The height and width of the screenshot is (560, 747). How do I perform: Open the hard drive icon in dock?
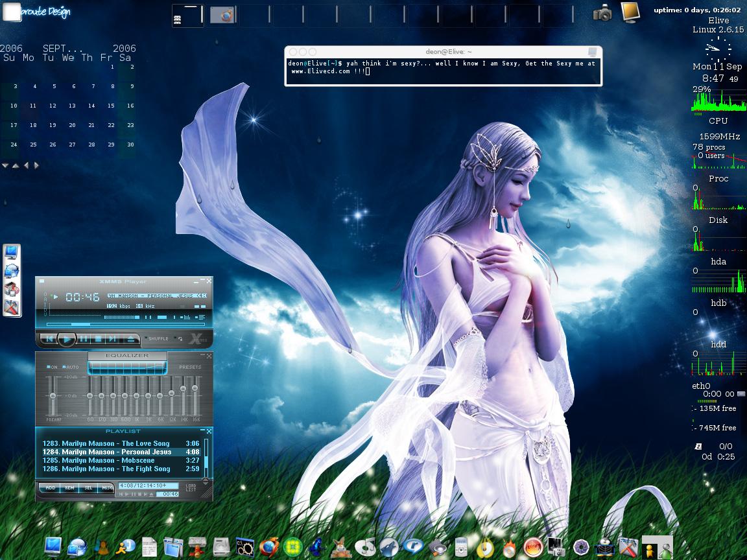(x=221, y=547)
